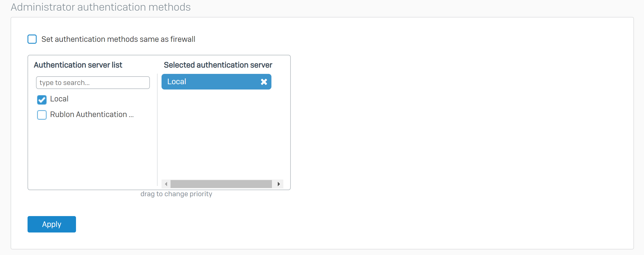Image resolution: width=644 pixels, height=255 pixels.
Task: Click the Rublon Authentication label text
Action: click(x=92, y=114)
